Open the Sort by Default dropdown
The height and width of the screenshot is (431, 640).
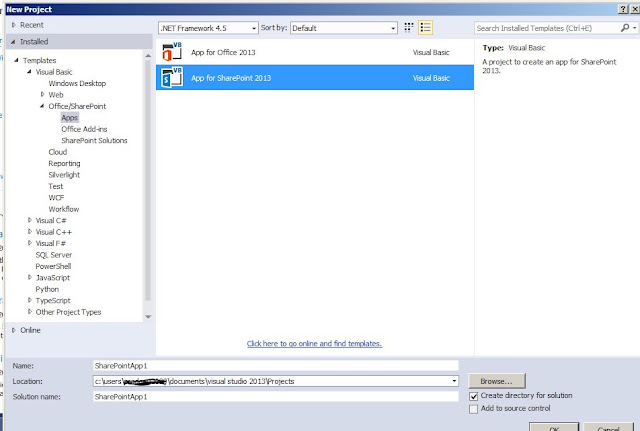pos(344,28)
